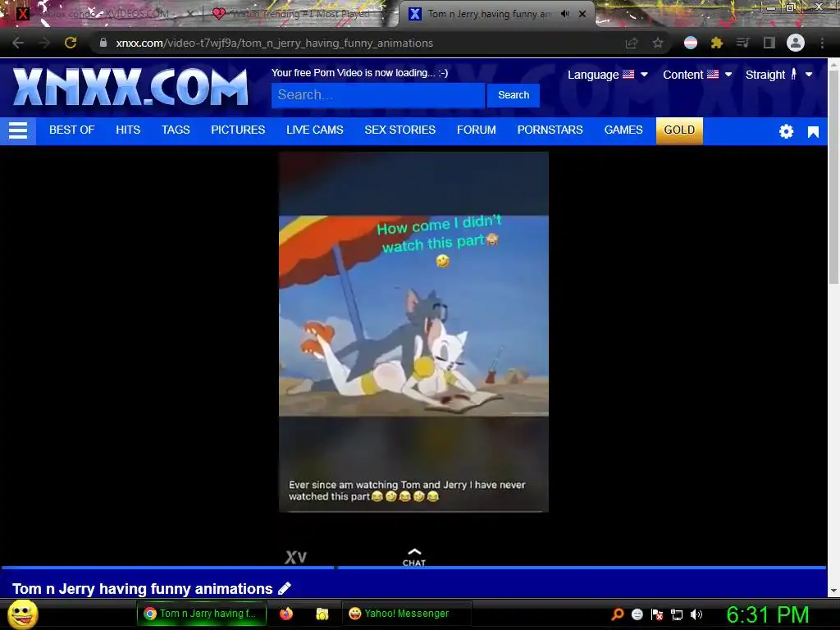Screen dimensions: 840x630
Task: Click the browser forward arrow
Action: coord(44,43)
